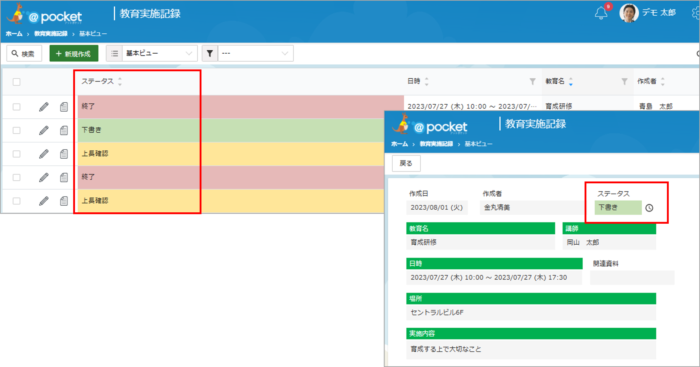This screenshot has height=367, width=700.
Task: Click the 戻る back button
Action: 406,163
